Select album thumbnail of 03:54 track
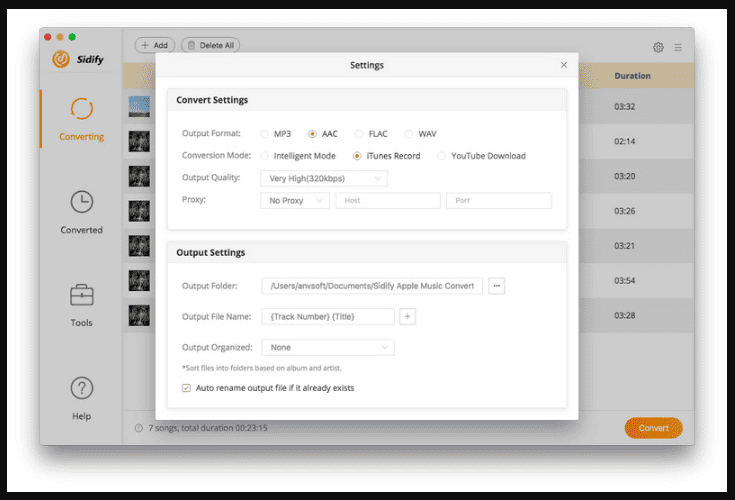 click(139, 281)
